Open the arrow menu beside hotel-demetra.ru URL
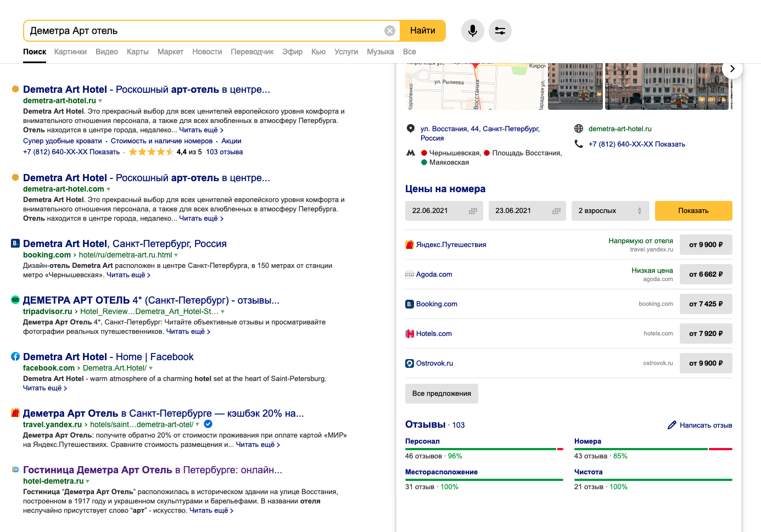The height and width of the screenshot is (532, 761). [x=87, y=481]
